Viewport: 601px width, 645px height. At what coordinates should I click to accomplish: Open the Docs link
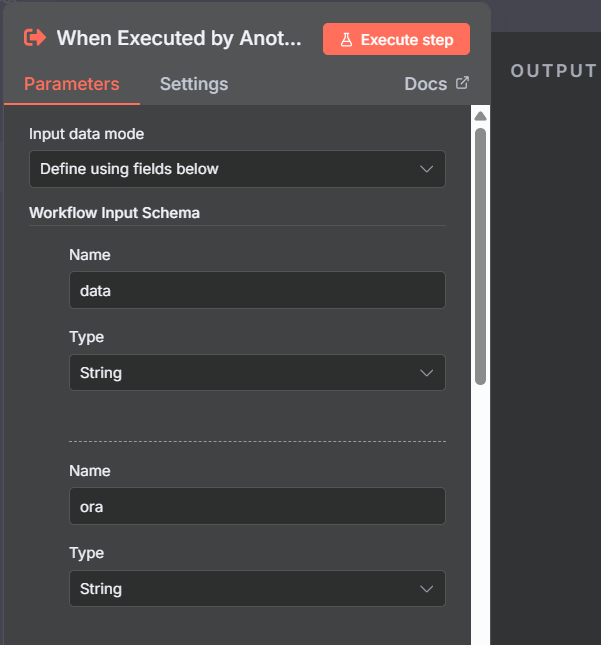click(x=426, y=84)
